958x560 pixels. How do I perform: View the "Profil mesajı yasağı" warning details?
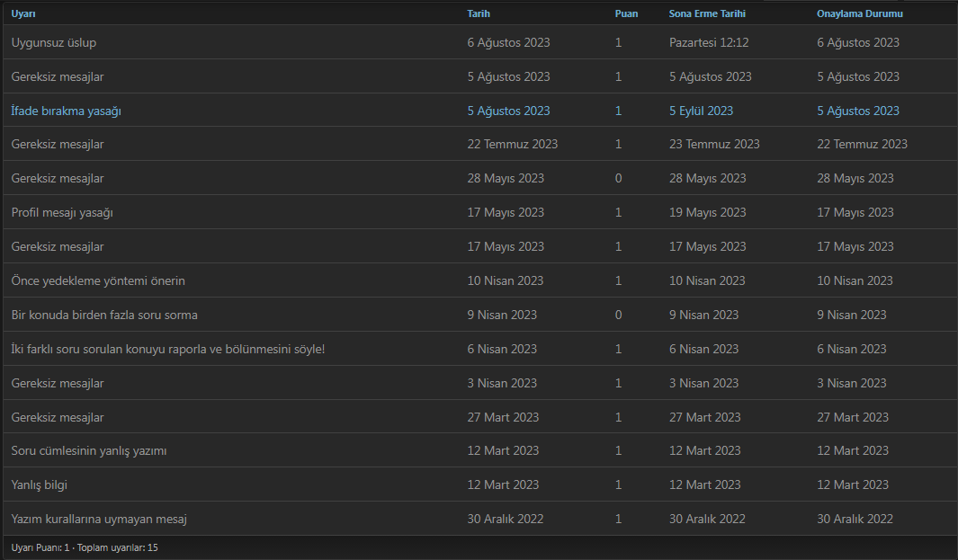[62, 213]
